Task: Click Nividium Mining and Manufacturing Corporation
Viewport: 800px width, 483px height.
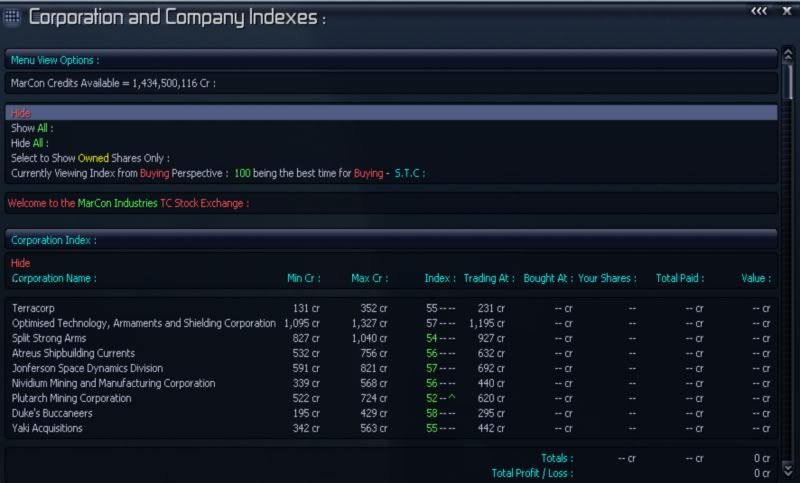Action: [113, 384]
